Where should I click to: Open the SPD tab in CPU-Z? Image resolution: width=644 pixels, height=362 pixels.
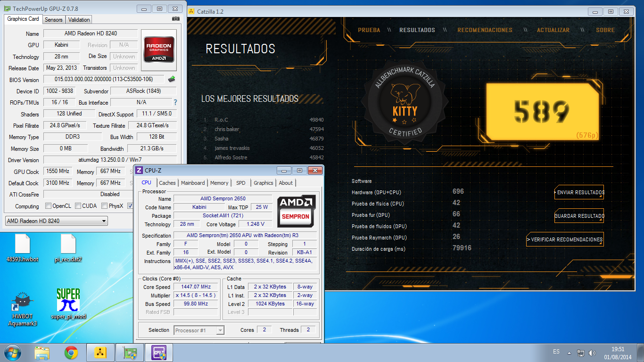(241, 183)
